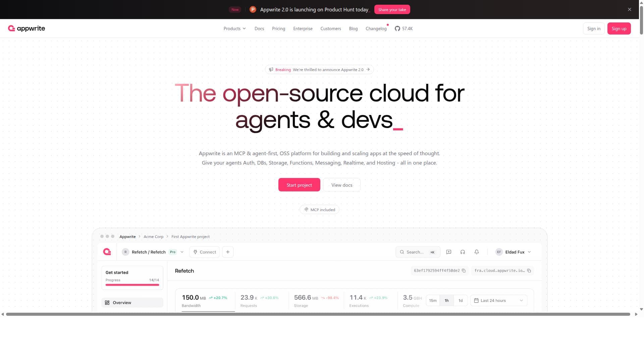Click the Pro plan badge
The image size is (644, 362).
point(173,252)
